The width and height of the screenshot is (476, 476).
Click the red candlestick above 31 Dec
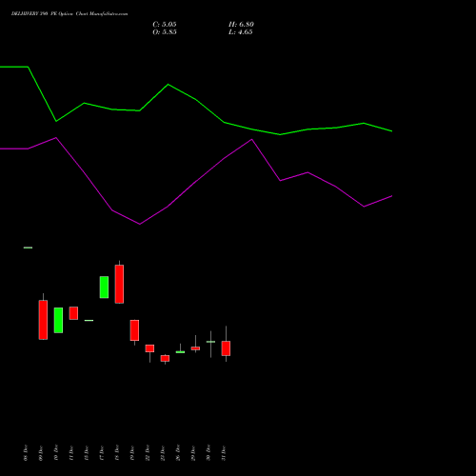click(x=226, y=348)
